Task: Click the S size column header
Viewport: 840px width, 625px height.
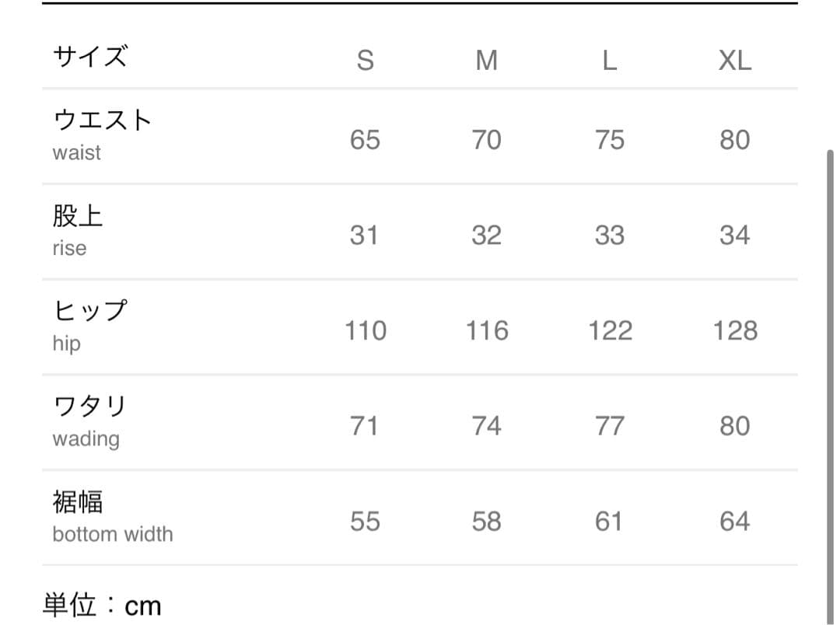Action: (x=365, y=59)
